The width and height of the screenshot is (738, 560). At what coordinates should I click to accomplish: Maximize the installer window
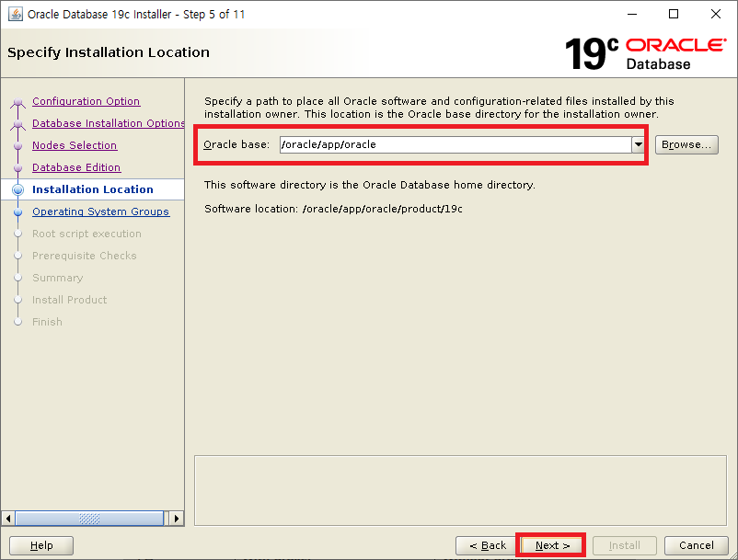[x=674, y=14]
